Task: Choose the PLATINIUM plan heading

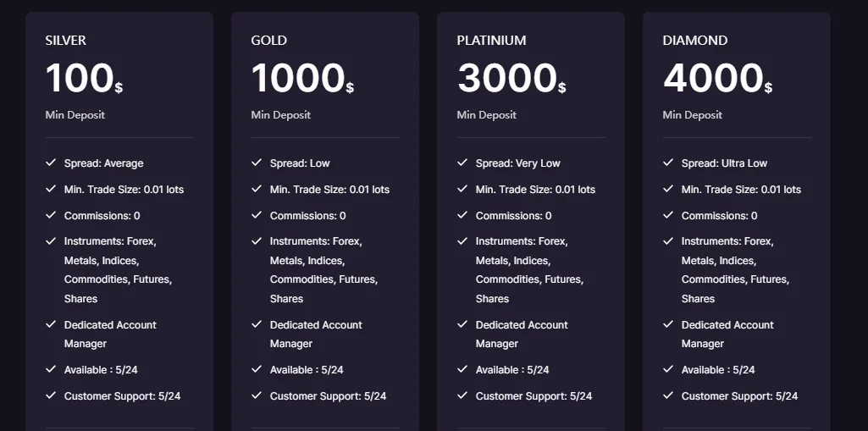Action: pyautogui.click(x=491, y=41)
